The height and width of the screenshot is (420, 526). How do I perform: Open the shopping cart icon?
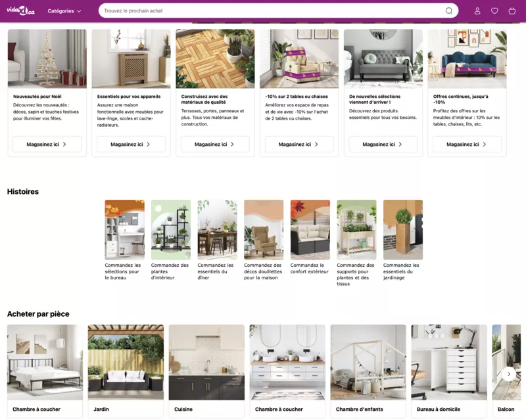pos(512,11)
